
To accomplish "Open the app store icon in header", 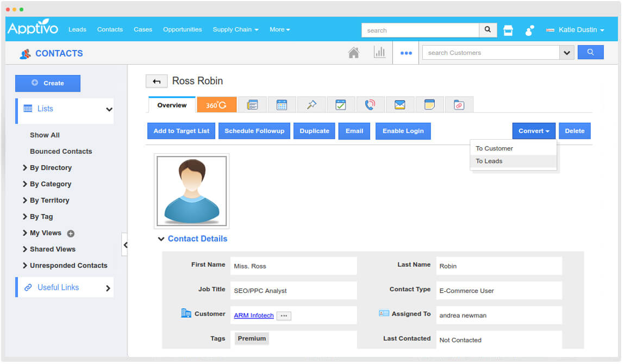I will pos(508,30).
